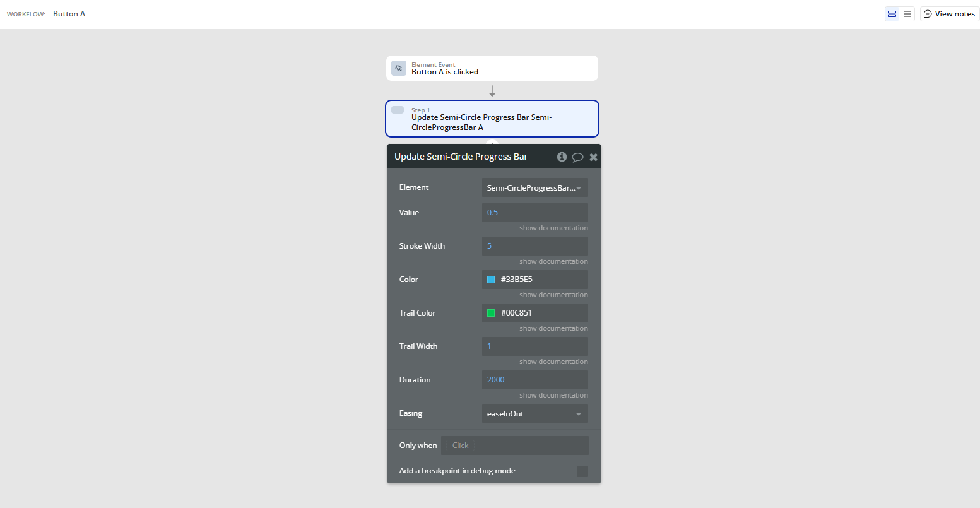This screenshot has height=508, width=980.
Task: Open the Easing dropdown showing easeInOut
Action: click(x=534, y=413)
